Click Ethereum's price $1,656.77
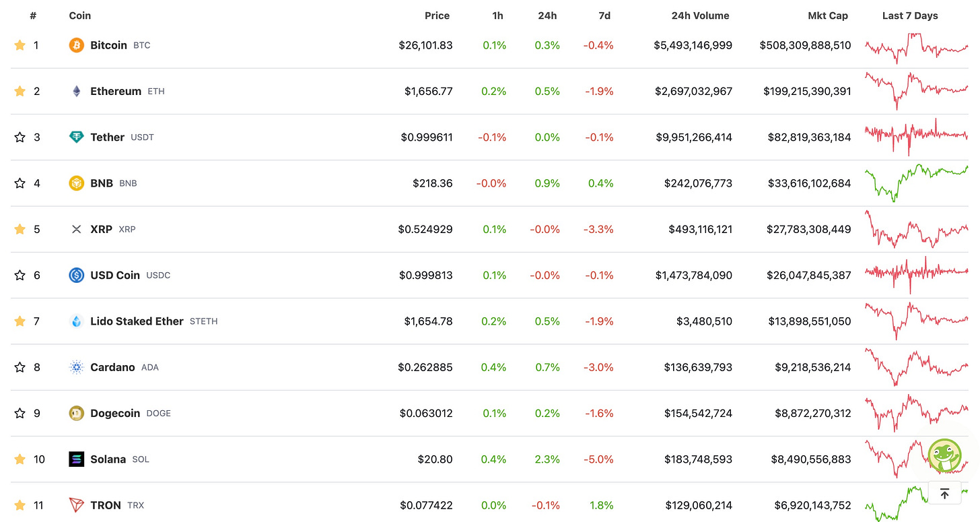Viewport: 980px width, 522px height. (429, 91)
